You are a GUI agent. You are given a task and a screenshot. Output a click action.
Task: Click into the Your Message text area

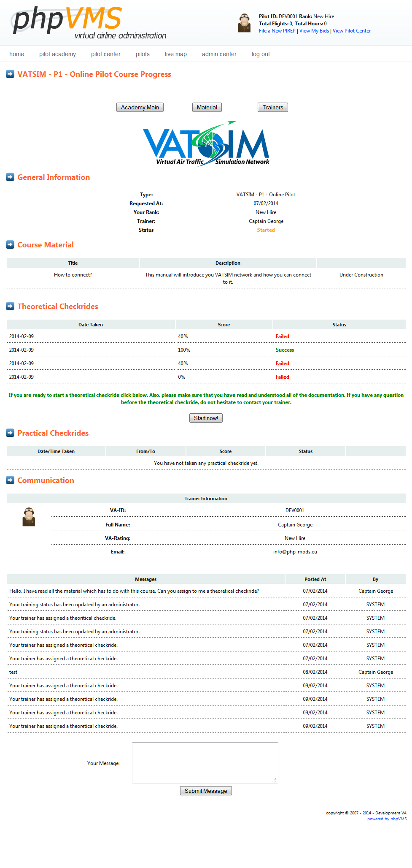[x=205, y=763]
